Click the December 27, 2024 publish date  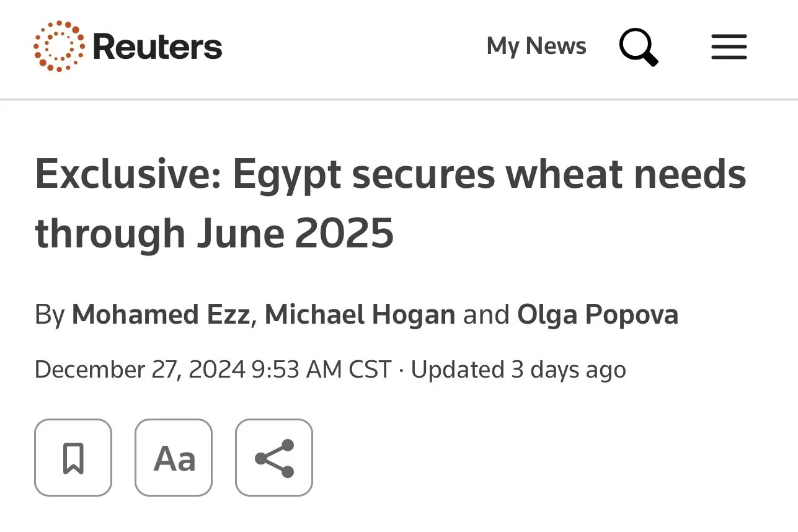(x=140, y=370)
